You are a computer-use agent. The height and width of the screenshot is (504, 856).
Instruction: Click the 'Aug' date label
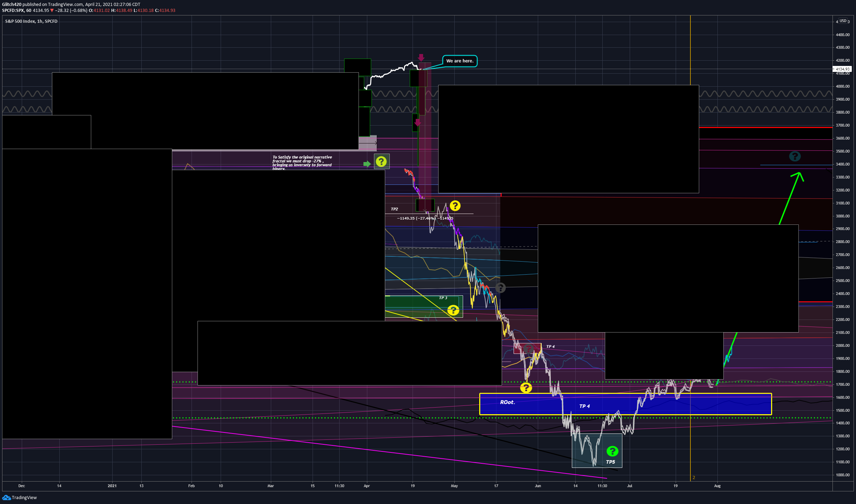point(717,486)
